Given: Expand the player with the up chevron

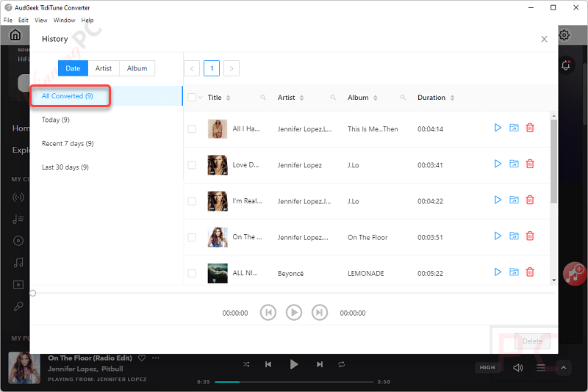Looking at the screenshot, I should pyautogui.click(x=563, y=368).
